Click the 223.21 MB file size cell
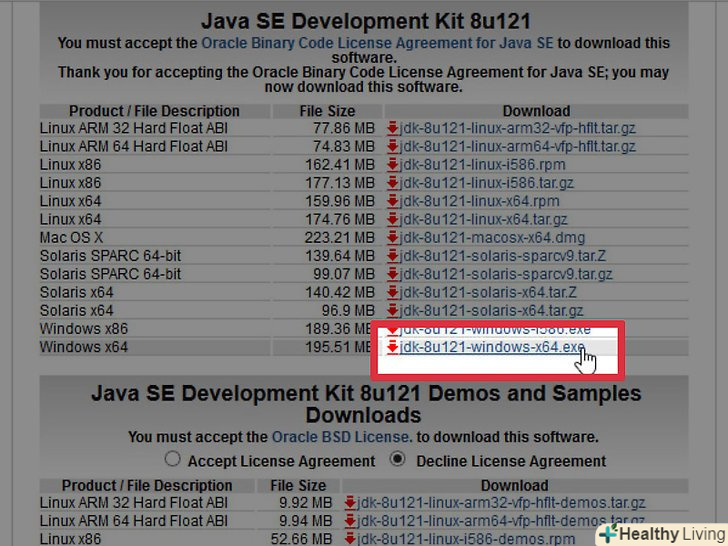 click(339, 237)
